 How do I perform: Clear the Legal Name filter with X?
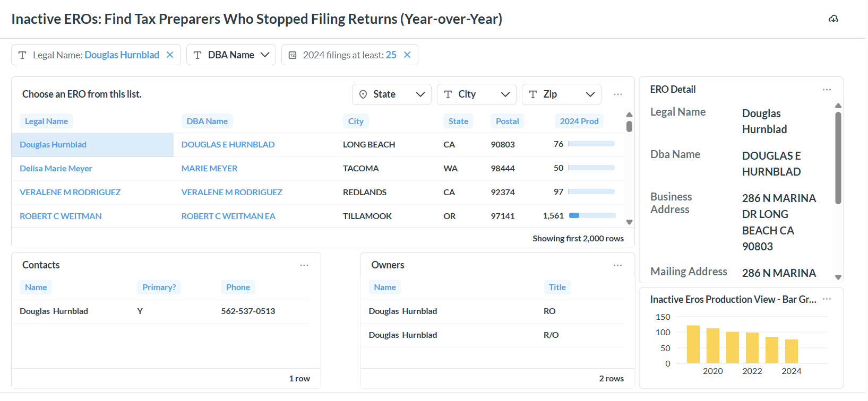pos(170,55)
